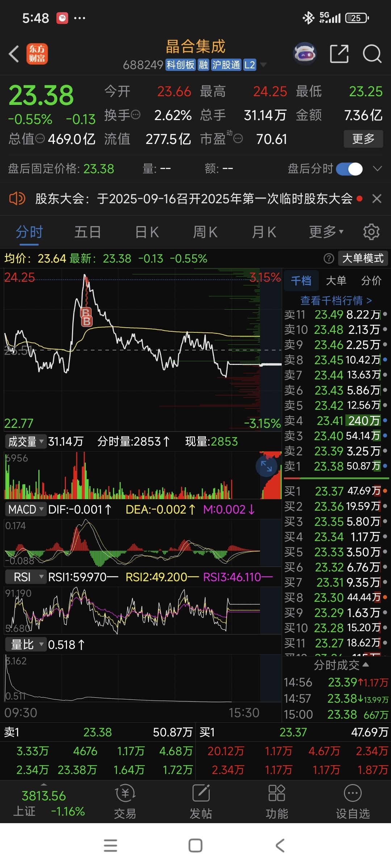Viewport: 391px width, 868px height.
Task: Tap the help question mark icon
Action: (329, 258)
